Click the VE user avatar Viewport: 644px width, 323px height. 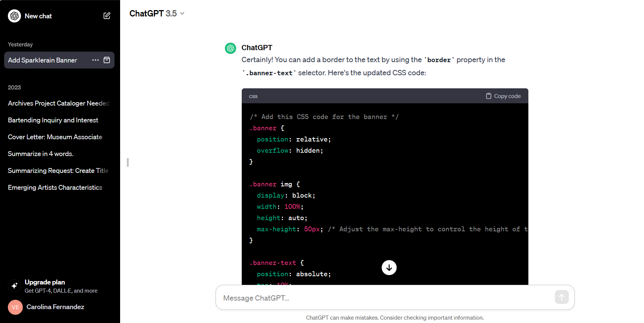pyautogui.click(x=15, y=307)
